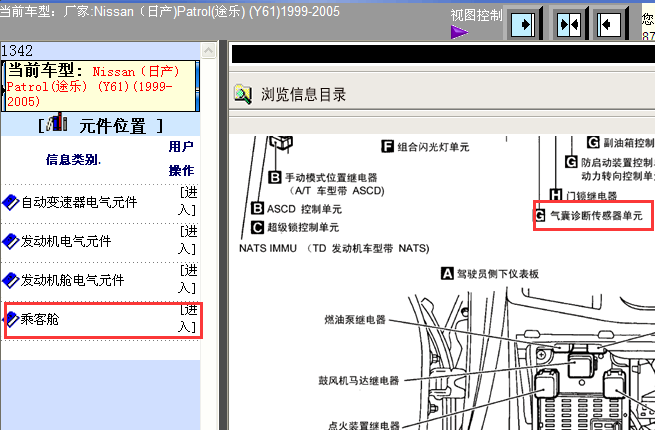Screen dimensions: 655x430
Task: Click the book icon next to 乘客舱
Action: click(11, 319)
